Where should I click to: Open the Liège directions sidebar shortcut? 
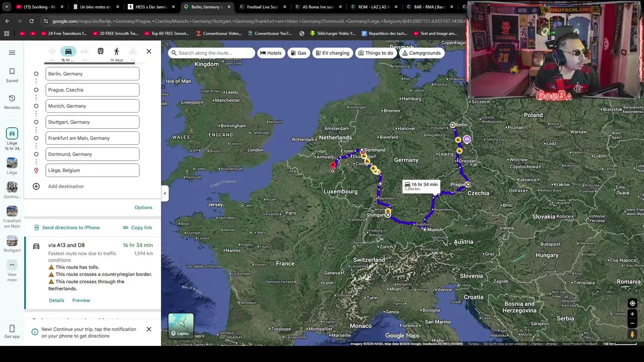(12, 139)
